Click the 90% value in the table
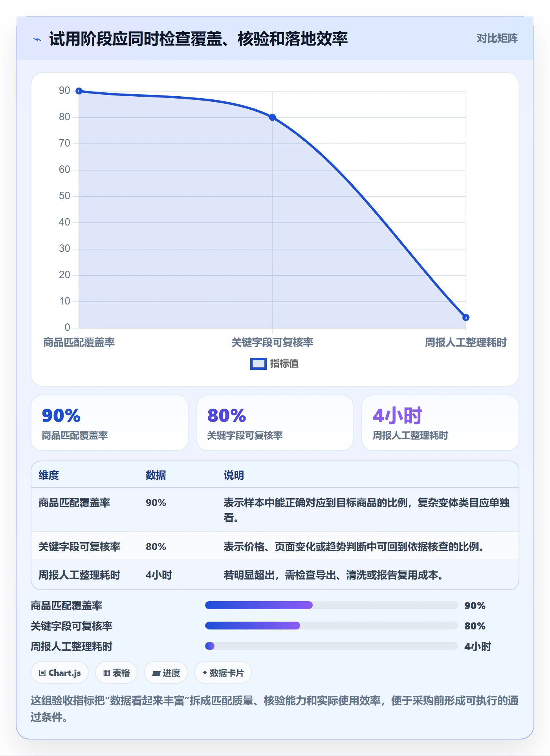The height and width of the screenshot is (756, 550). (156, 503)
